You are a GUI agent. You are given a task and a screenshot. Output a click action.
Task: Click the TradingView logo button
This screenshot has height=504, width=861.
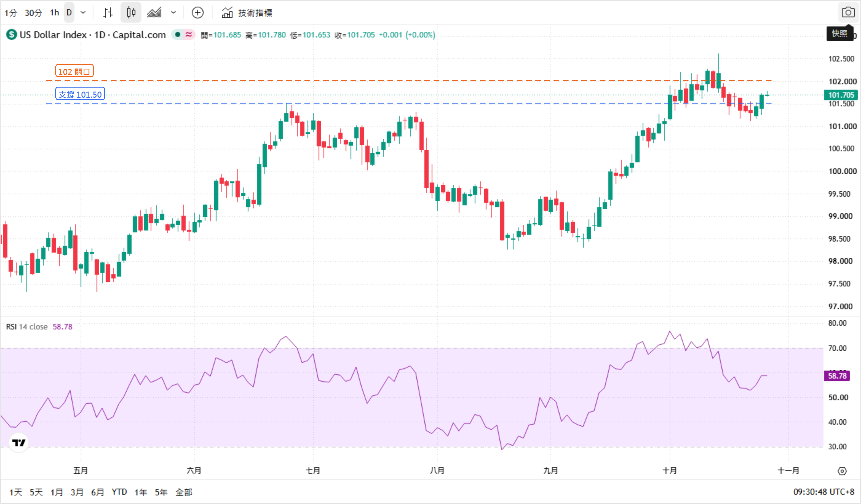19,443
